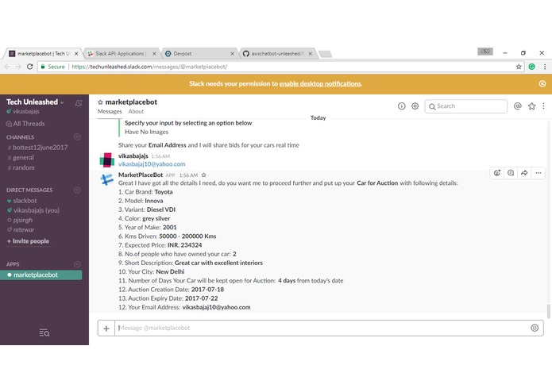Open conversation settings gear icon
The image size is (552, 392).
[x=415, y=106]
